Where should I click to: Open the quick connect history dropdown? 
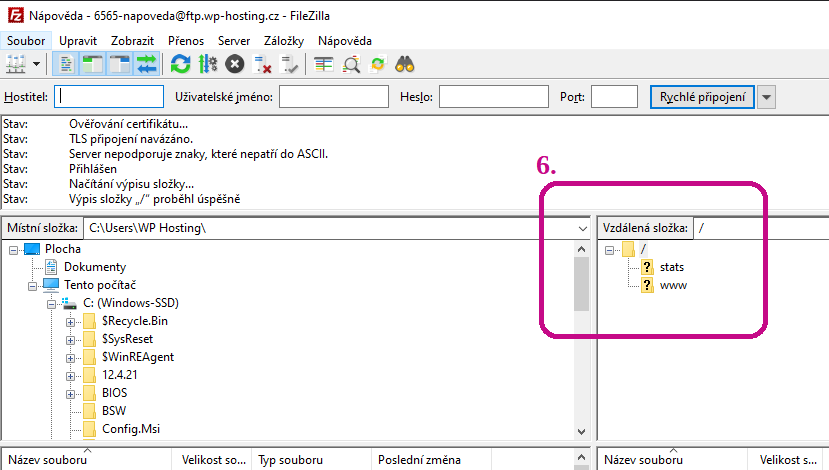(767, 97)
